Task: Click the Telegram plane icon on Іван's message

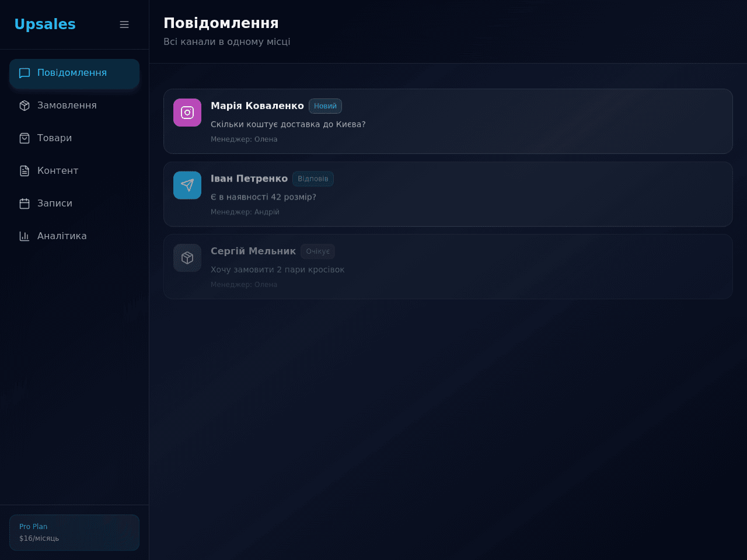Action: (x=187, y=185)
